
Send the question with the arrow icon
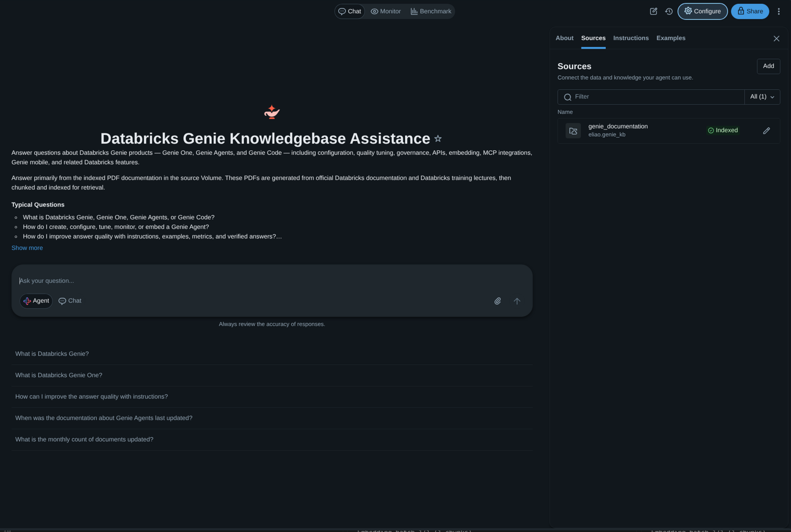[x=517, y=301]
